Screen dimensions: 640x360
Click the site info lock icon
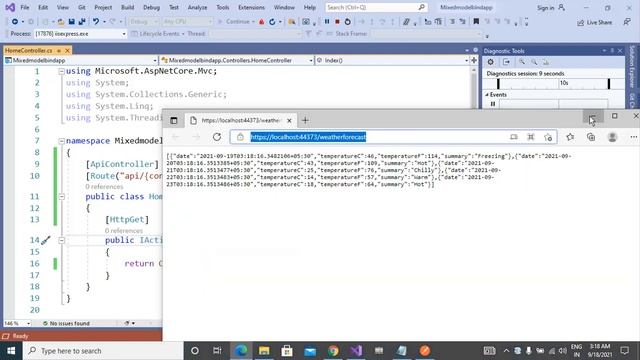click(x=240, y=137)
